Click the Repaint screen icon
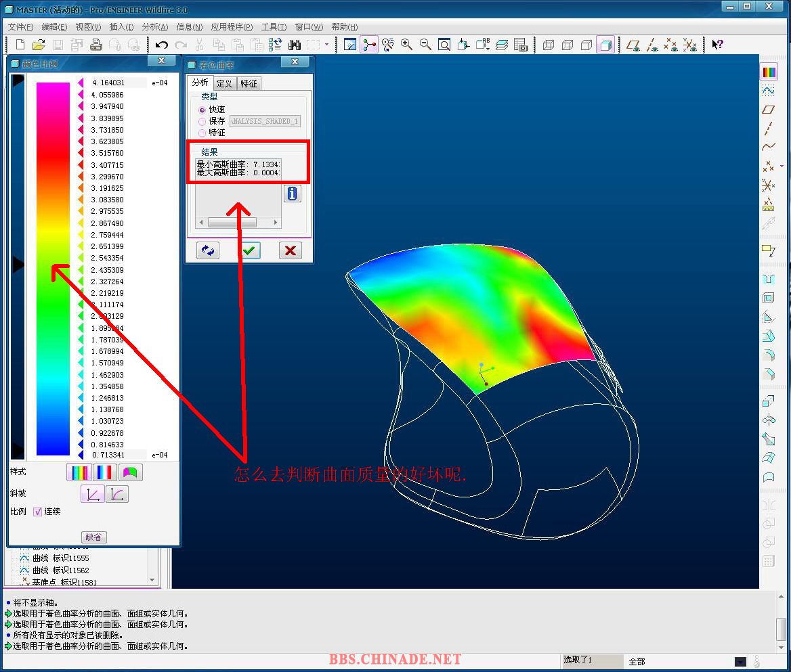This screenshot has width=791, height=672. (x=349, y=45)
